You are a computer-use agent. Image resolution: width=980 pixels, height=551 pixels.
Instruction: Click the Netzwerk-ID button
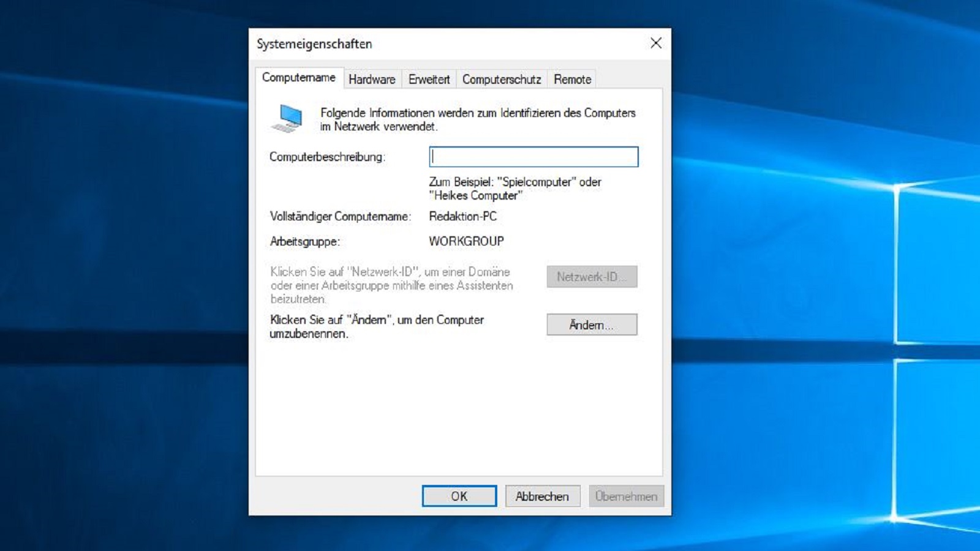[592, 277]
